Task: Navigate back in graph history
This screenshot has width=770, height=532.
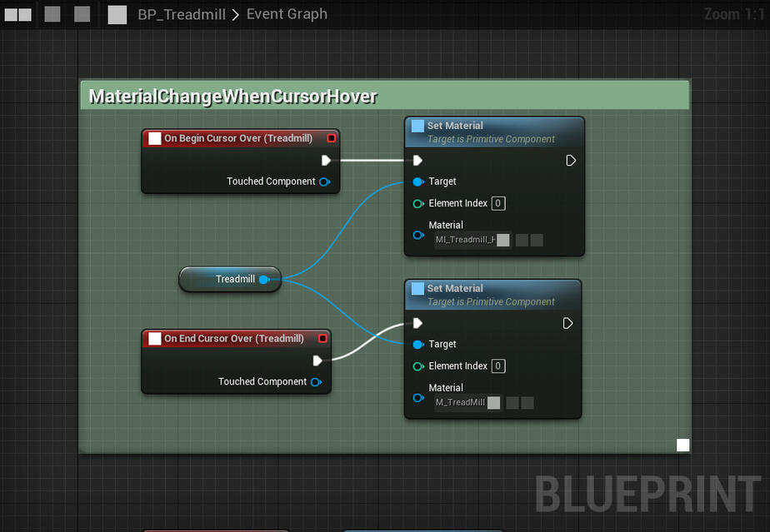Action: pos(52,14)
